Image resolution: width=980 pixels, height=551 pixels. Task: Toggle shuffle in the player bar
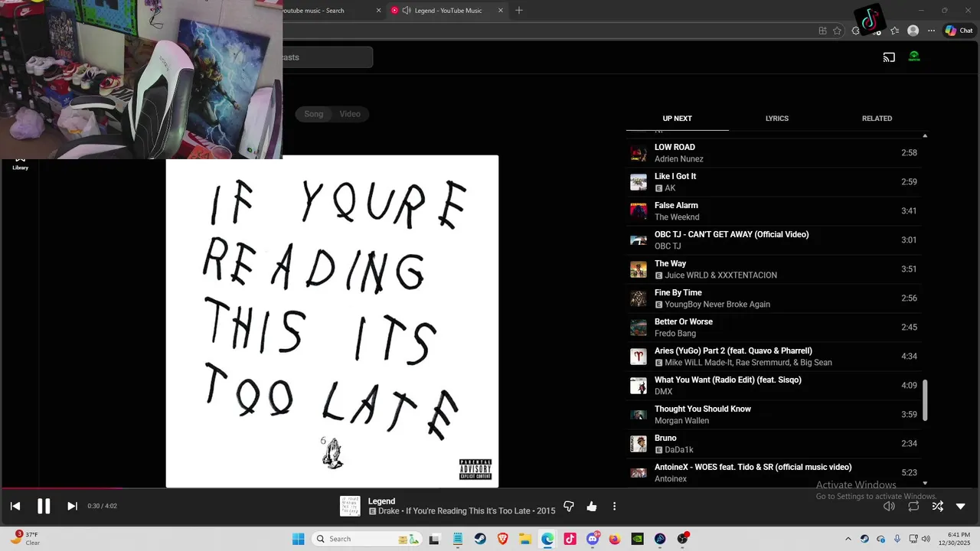937,506
